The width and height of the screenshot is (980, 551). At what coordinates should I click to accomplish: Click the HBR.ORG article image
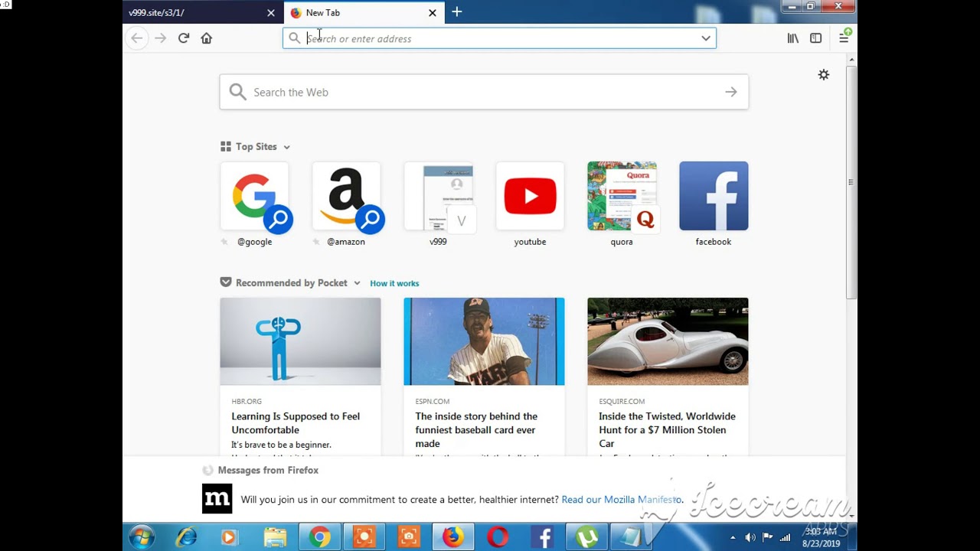coord(300,341)
